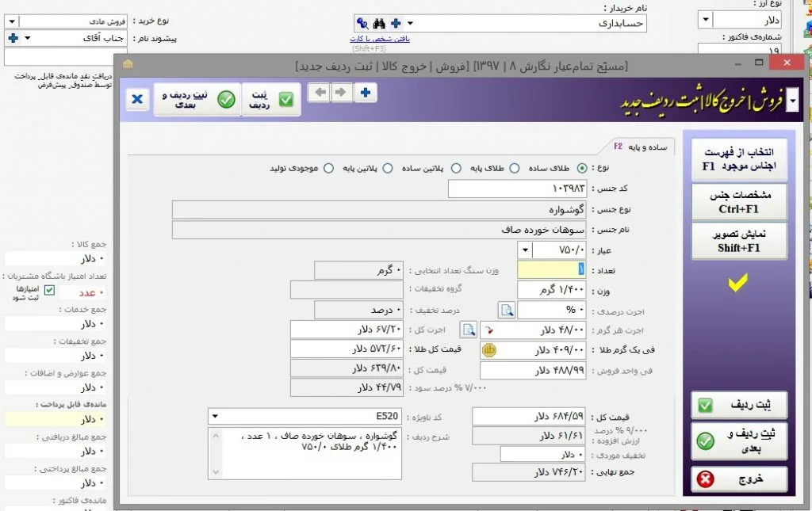Expand the dropdown arrow beside the 'نام خریدار' icons
The width and height of the screenshot is (812, 511).
click(410, 23)
